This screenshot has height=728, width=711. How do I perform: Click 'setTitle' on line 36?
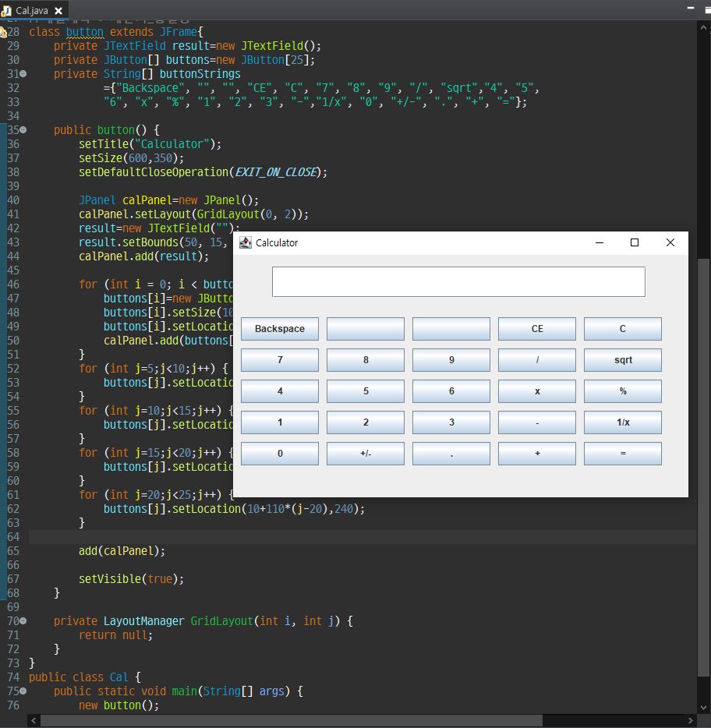[104, 144]
